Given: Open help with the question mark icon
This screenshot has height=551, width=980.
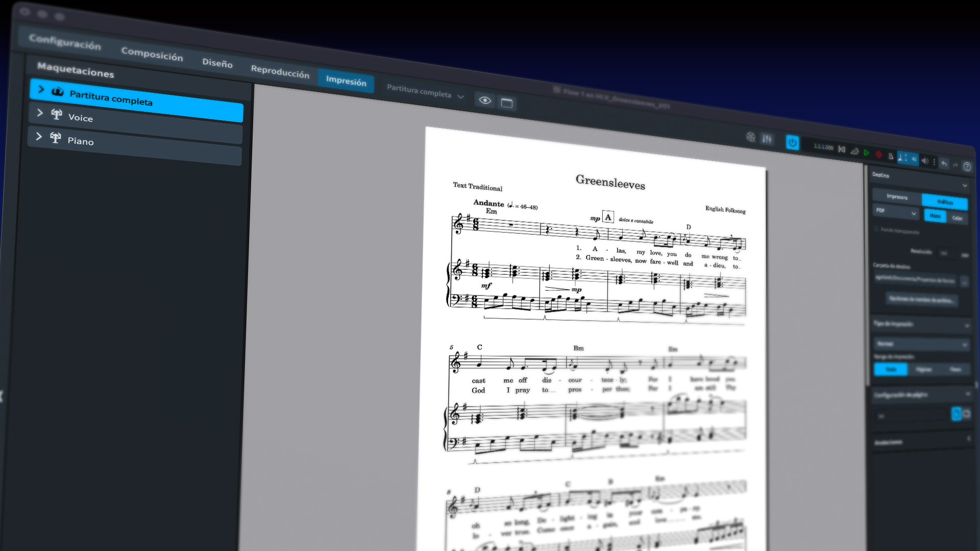Looking at the screenshot, I should [x=967, y=167].
